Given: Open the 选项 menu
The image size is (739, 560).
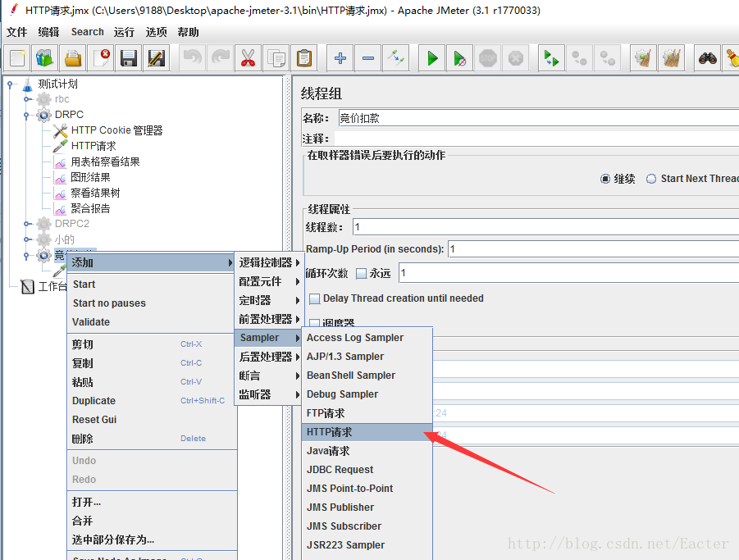Looking at the screenshot, I should pyautogui.click(x=156, y=32).
